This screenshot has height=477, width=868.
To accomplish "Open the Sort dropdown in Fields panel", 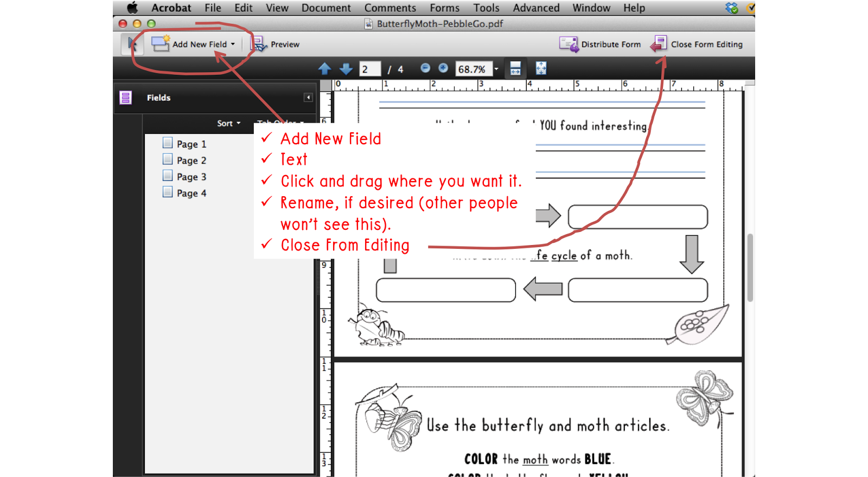I will 228,124.
